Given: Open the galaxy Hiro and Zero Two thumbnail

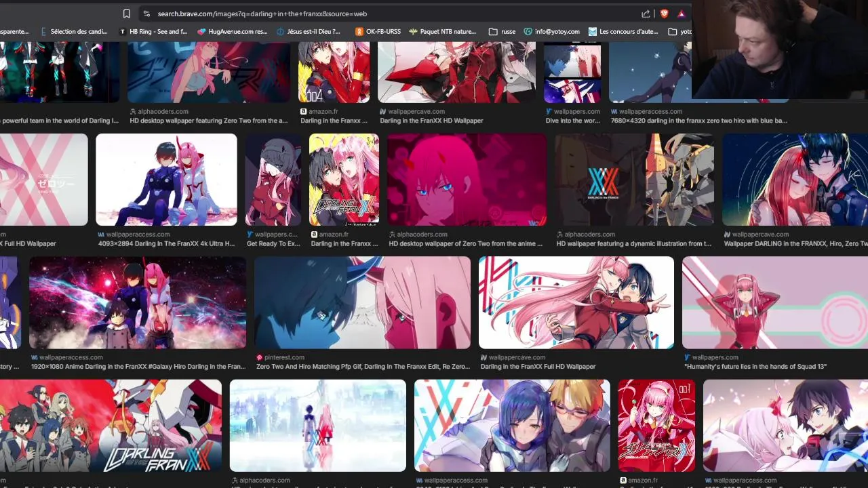Looking at the screenshot, I should [138, 302].
